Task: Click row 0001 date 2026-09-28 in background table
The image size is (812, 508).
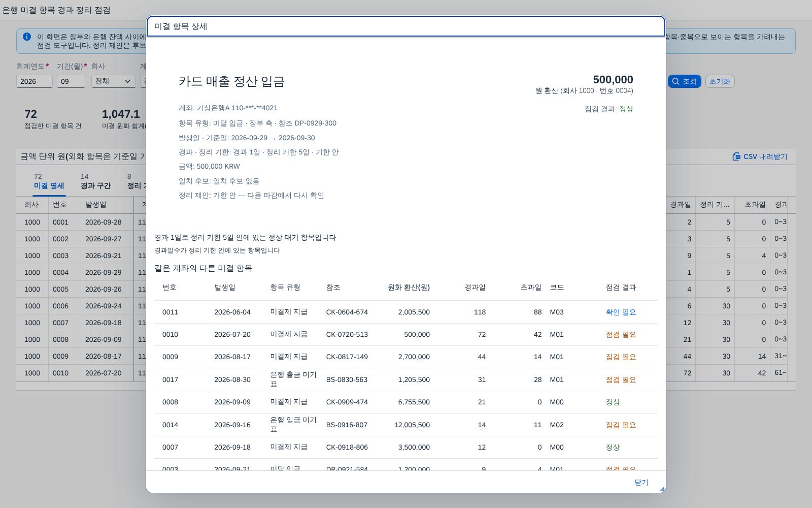Action: coord(103,222)
